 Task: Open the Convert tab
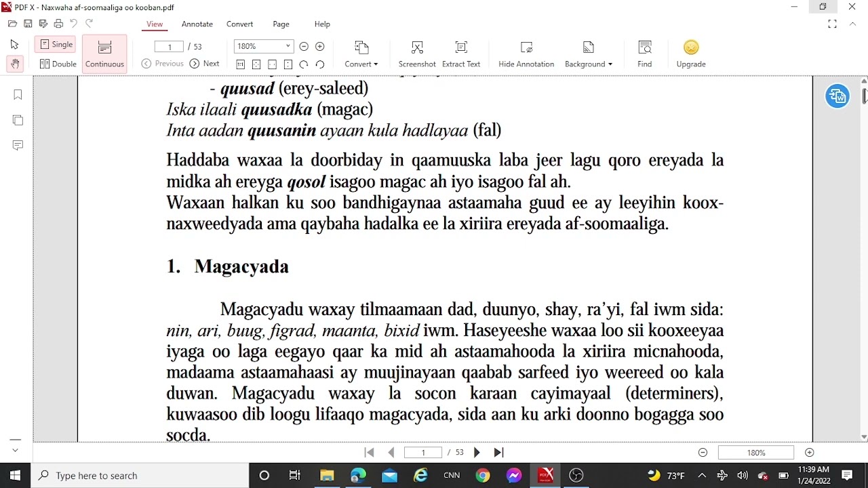pos(239,24)
